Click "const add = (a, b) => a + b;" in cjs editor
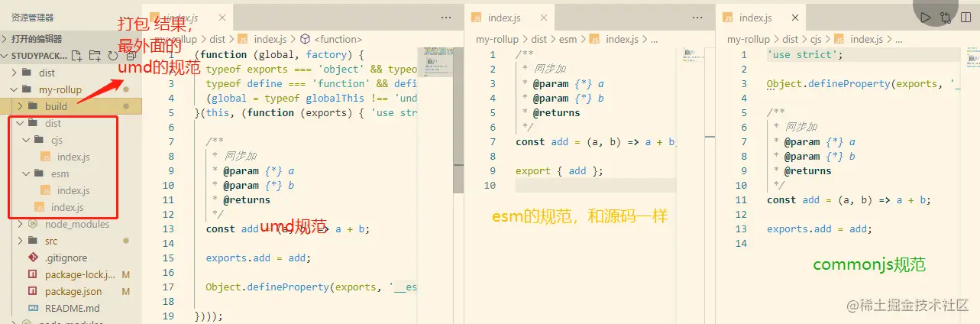 tap(849, 199)
